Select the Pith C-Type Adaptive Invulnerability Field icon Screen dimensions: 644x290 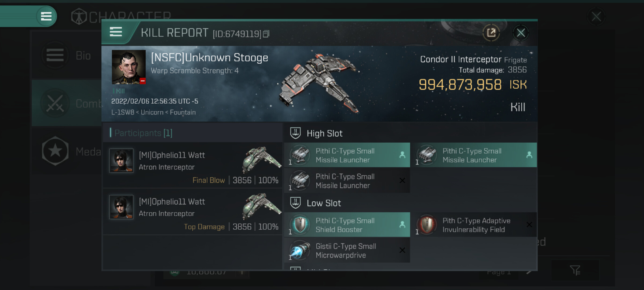(427, 225)
